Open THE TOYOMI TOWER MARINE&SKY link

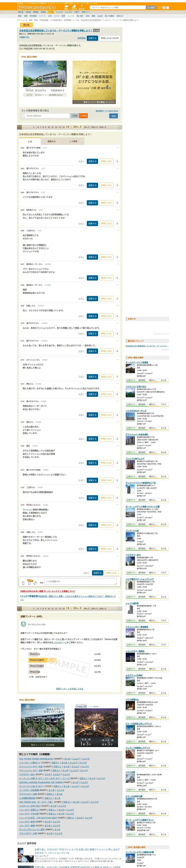point(36,759)
